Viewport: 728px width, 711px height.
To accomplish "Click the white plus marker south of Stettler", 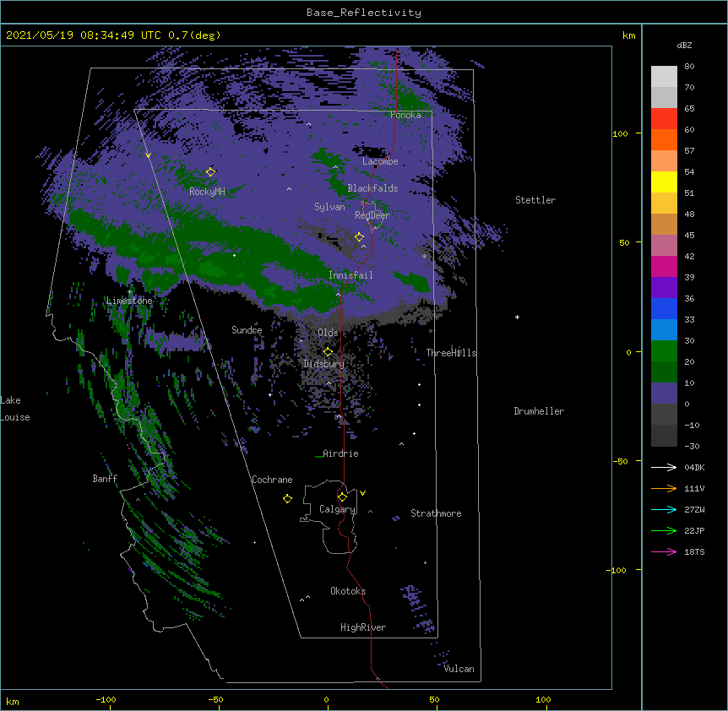I will tap(517, 317).
